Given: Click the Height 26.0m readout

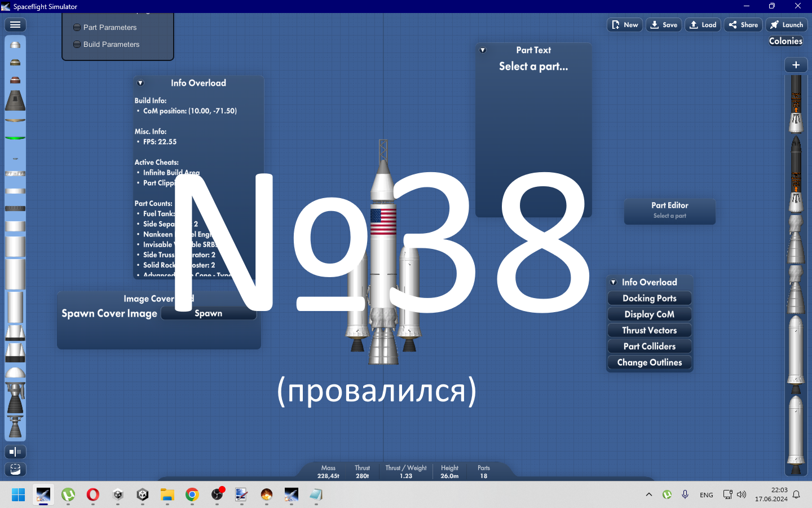Looking at the screenshot, I should pyautogui.click(x=449, y=472).
